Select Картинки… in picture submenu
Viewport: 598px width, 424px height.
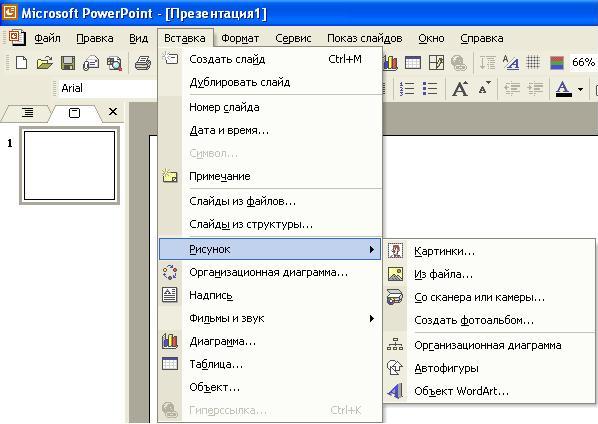[x=489, y=251]
